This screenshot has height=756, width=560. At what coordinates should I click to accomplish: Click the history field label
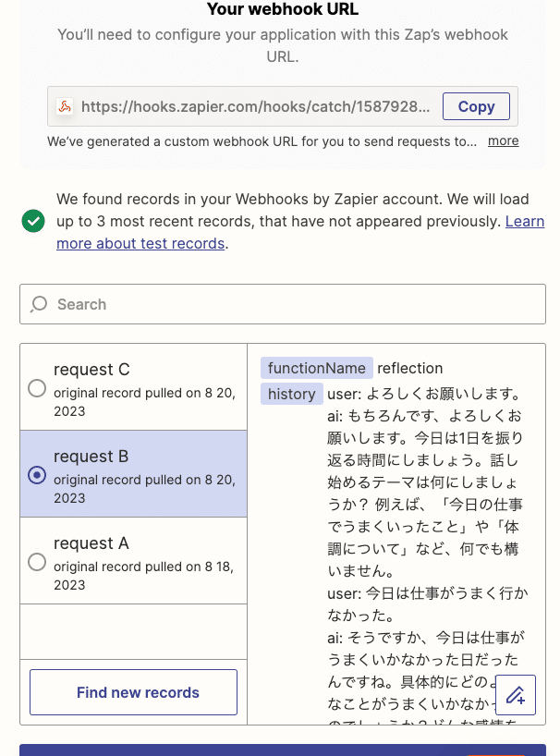coord(292,394)
